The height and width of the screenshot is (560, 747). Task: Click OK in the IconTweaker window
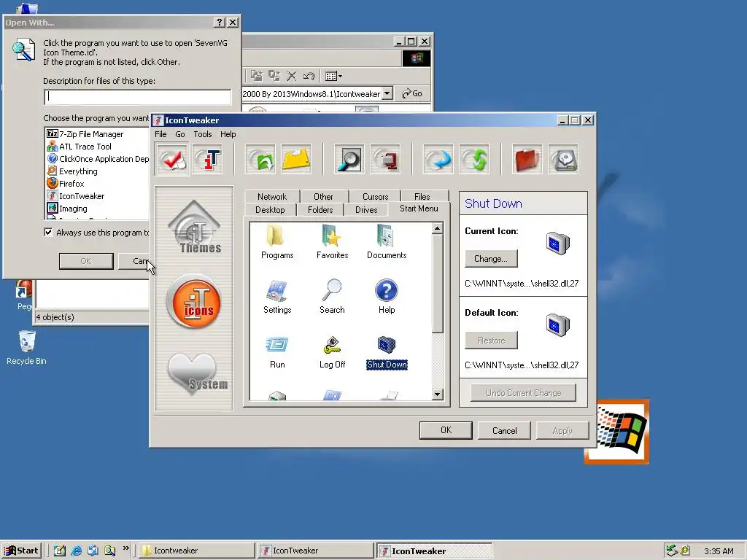(446, 430)
